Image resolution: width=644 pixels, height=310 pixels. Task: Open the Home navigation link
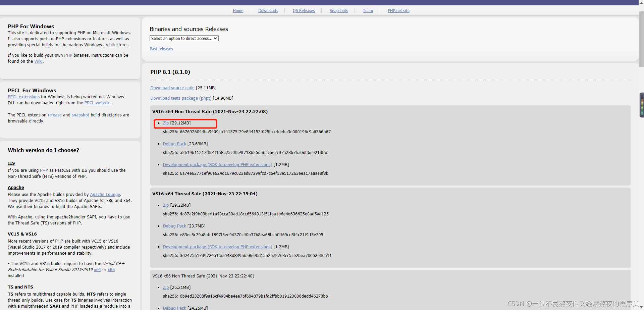(x=238, y=11)
